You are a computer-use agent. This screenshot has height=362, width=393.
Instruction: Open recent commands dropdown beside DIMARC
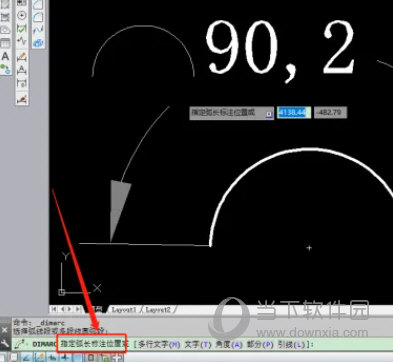coord(21,344)
